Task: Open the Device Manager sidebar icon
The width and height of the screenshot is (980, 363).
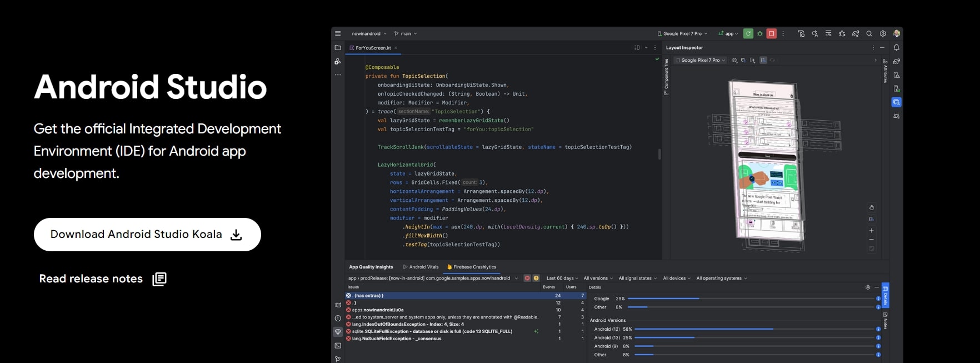Action: click(x=896, y=75)
